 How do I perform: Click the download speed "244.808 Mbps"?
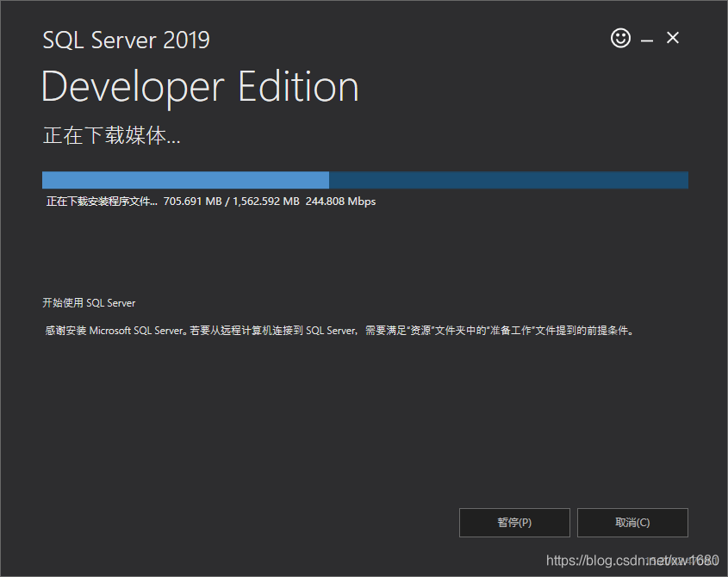click(341, 202)
